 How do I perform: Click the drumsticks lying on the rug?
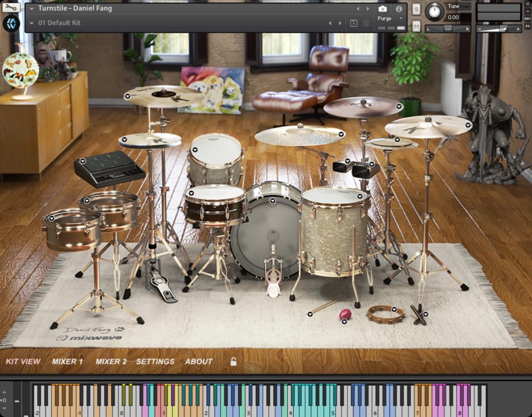tap(325, 306)
